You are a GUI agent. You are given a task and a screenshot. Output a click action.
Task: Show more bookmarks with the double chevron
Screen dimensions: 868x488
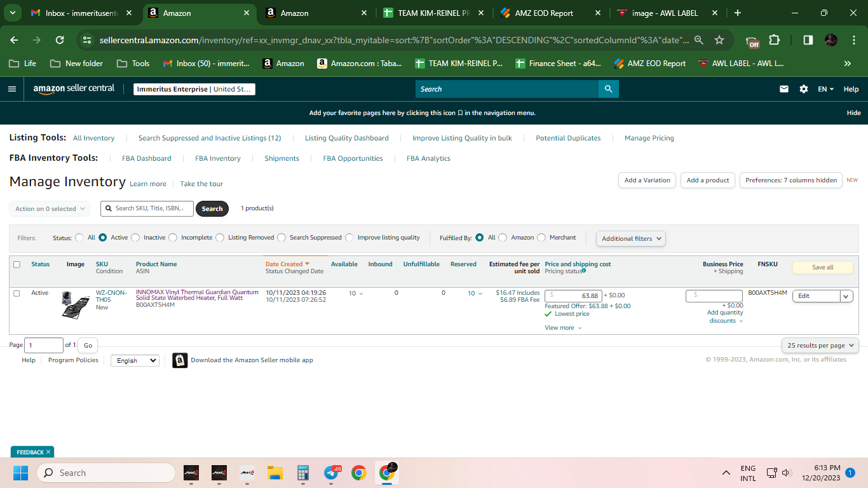(847, 64)
